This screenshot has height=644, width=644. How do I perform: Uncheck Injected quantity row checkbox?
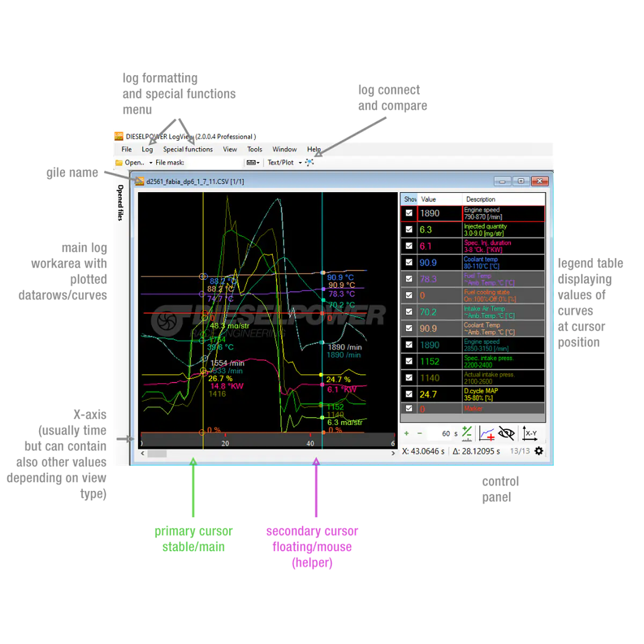click(x=409, y=230)
